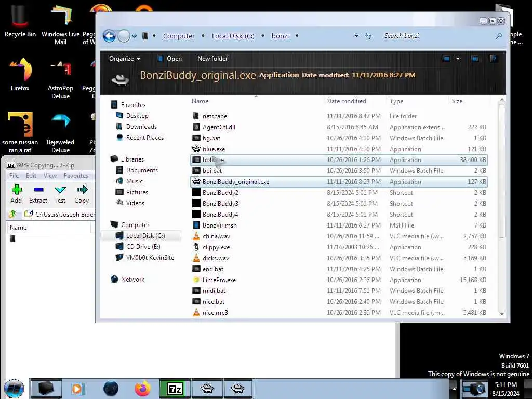Select the AgentCtl.dll file icon
Viewport: 532px width, 399px height.
(196, 127)
